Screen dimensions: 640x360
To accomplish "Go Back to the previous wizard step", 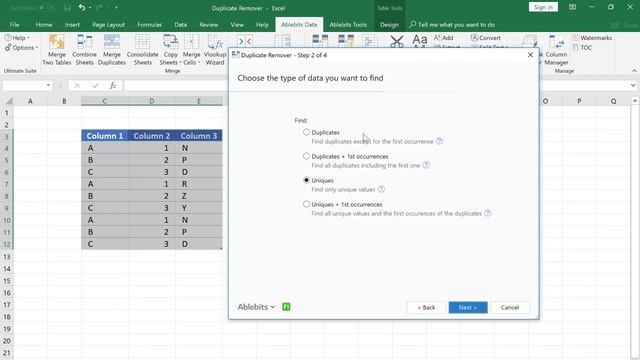I will click(426, 307).
